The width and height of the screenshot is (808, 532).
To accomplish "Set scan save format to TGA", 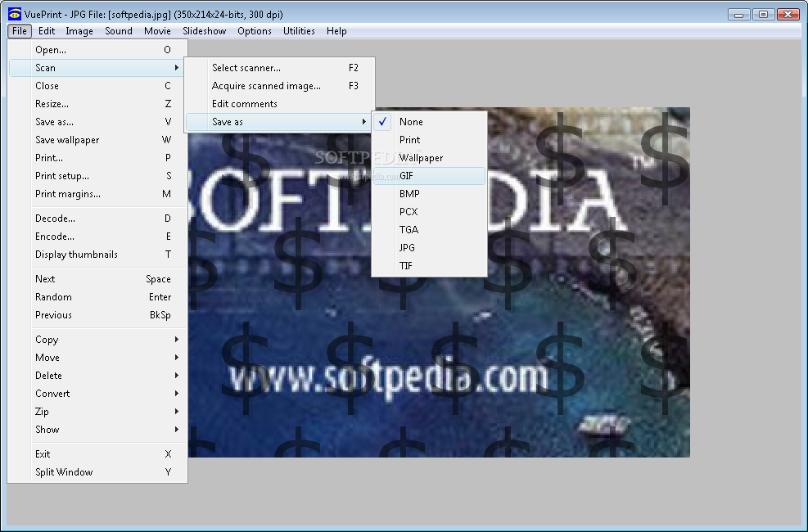I will coord(429,230).
